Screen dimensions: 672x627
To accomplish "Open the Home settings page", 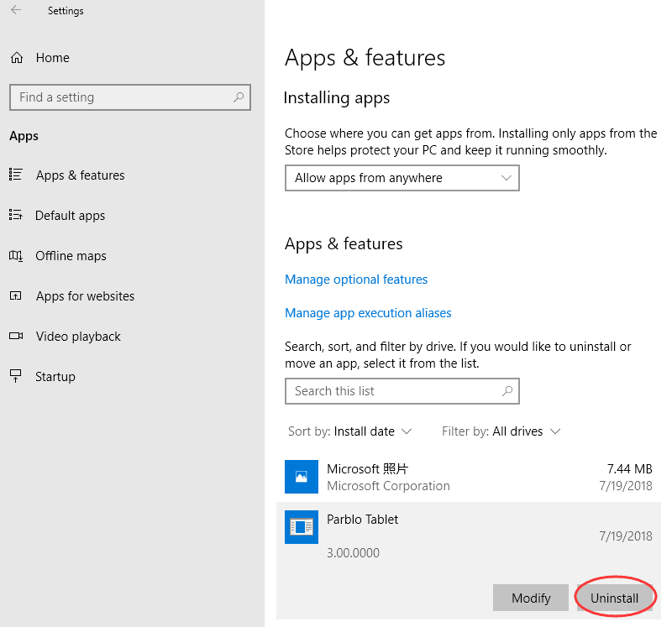I will click(x=53, y=57).
